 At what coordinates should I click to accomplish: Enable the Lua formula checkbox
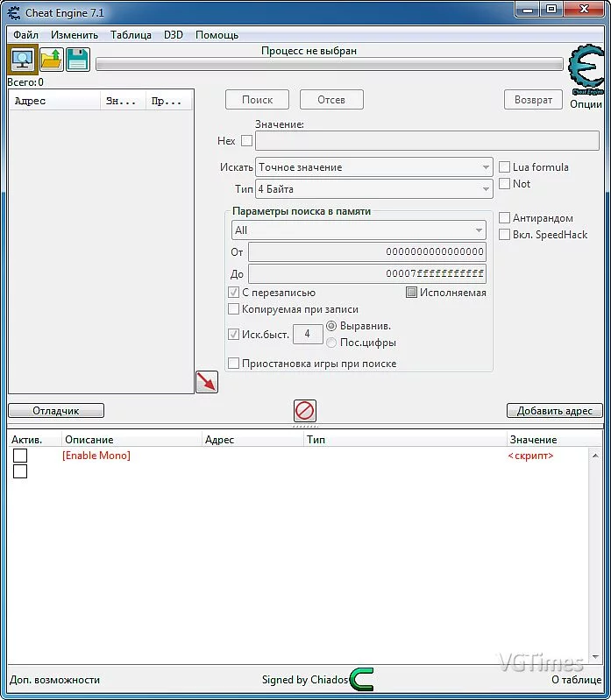[504, 167]
